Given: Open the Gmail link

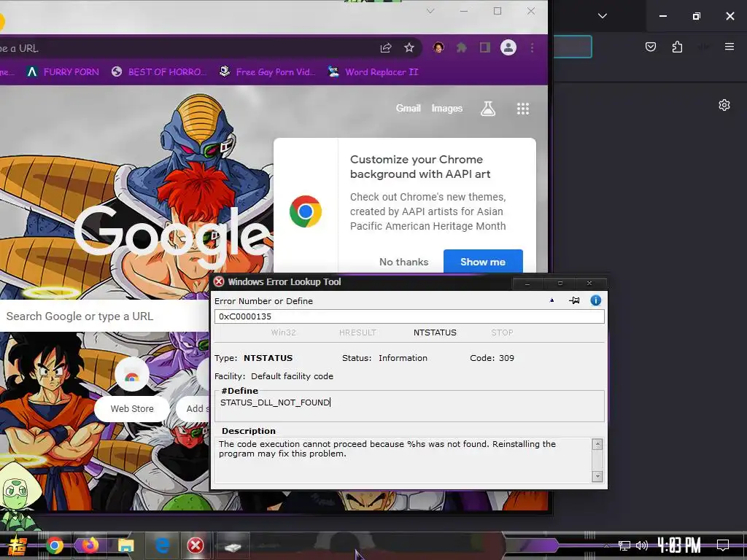Looking at the screenshot, I should click(409, 108).
